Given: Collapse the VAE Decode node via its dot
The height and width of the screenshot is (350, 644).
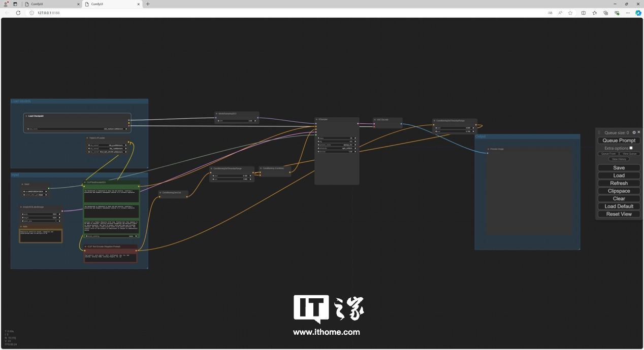Looking at the screenshot, I should coord(375,120).
